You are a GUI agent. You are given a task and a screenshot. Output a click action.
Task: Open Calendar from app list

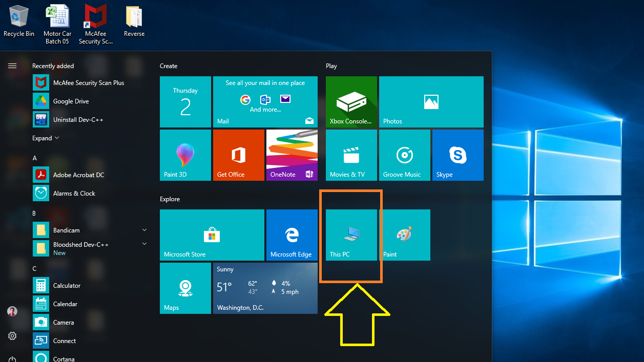(90, 304)
